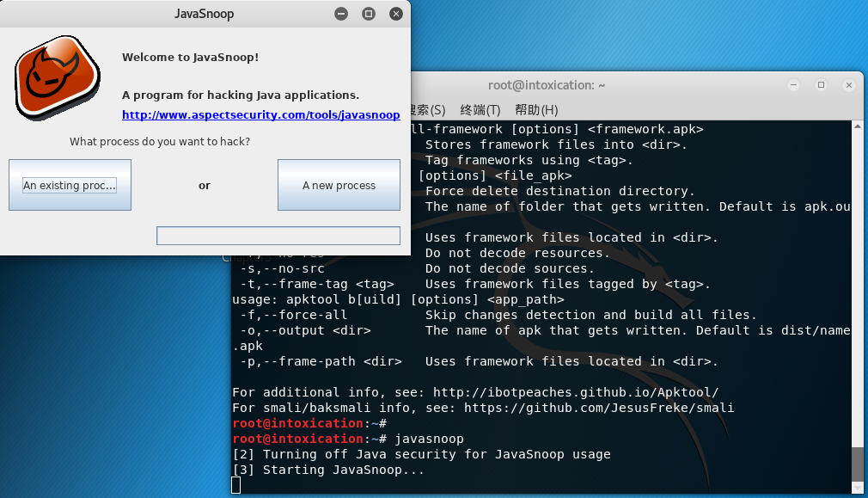Click the typed 'javasnoop' command text
The image size is (868, 498).
[x=429, y=439]
